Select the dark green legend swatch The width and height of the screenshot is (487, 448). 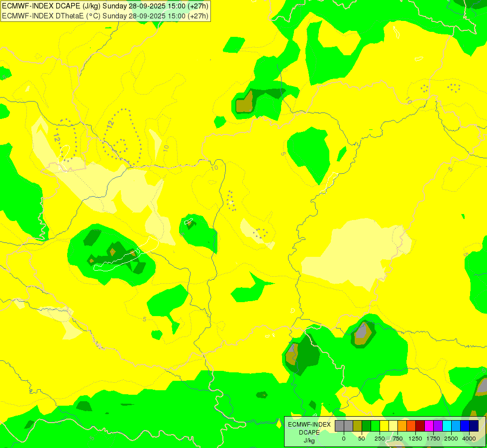coord(367,426)
